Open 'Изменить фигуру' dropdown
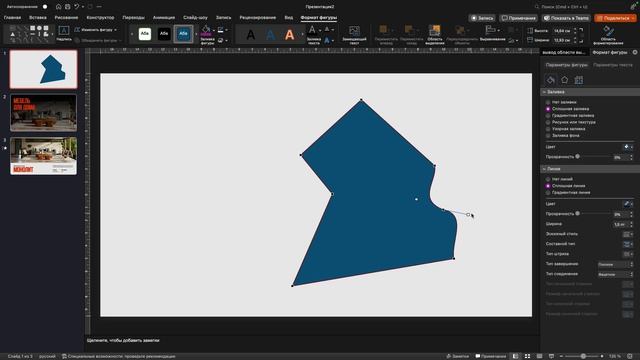 pyautogui.click(x=96, y=30)
